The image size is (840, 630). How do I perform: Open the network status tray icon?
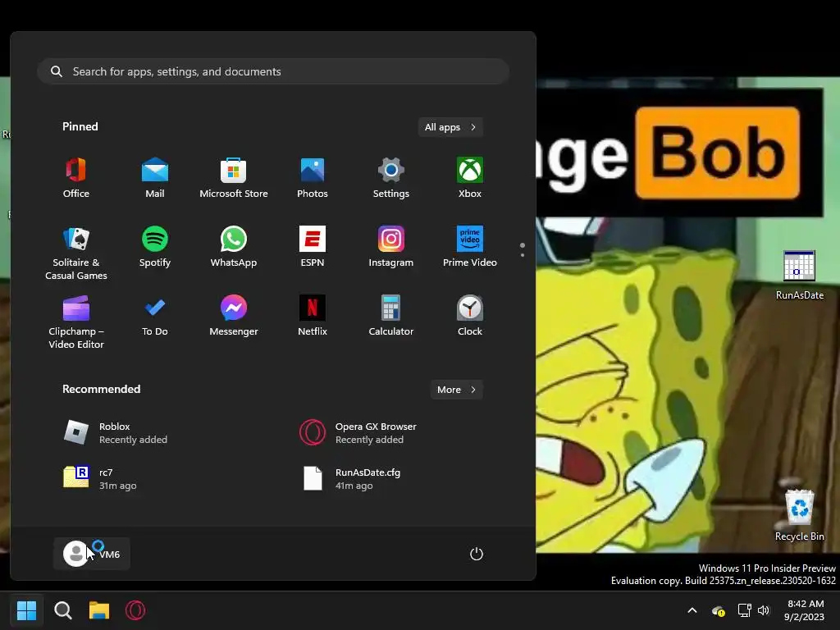(x=744, y=610)
